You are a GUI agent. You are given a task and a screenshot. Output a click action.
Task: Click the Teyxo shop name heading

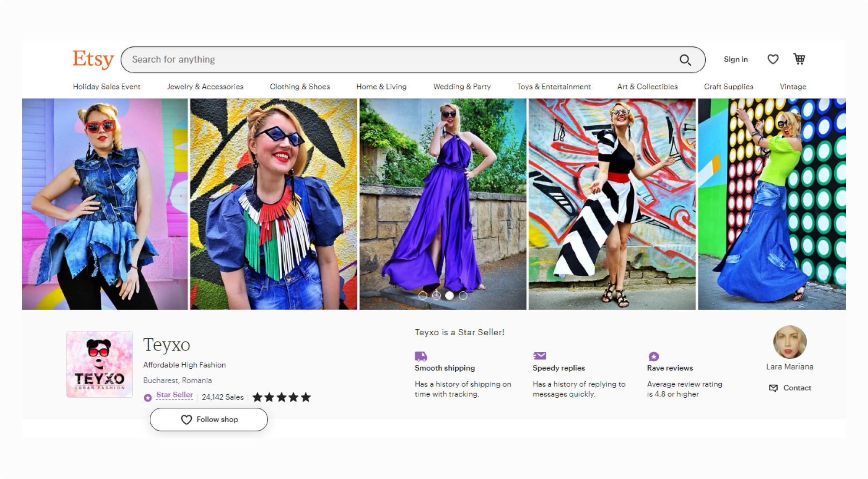[167, 345]
